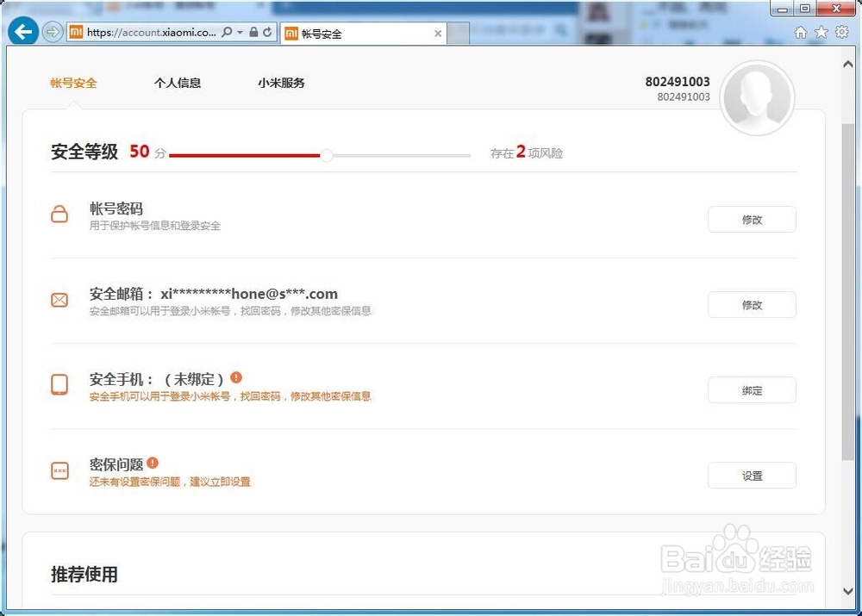Open browser favorites via the star icon
The image size is (862, 616).
pos(821,31)
